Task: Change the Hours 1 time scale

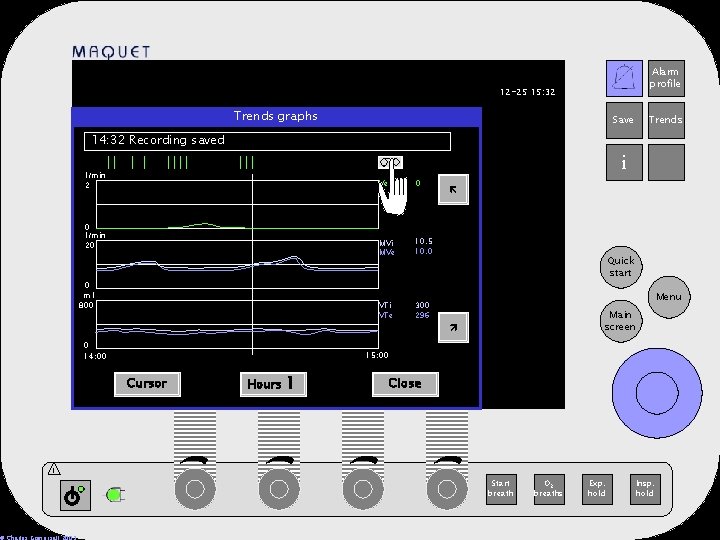Action: [x=273, y=384]
